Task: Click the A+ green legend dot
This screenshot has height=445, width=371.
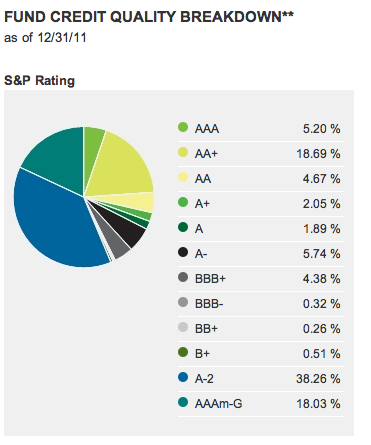Action: (x=183, y=202)
